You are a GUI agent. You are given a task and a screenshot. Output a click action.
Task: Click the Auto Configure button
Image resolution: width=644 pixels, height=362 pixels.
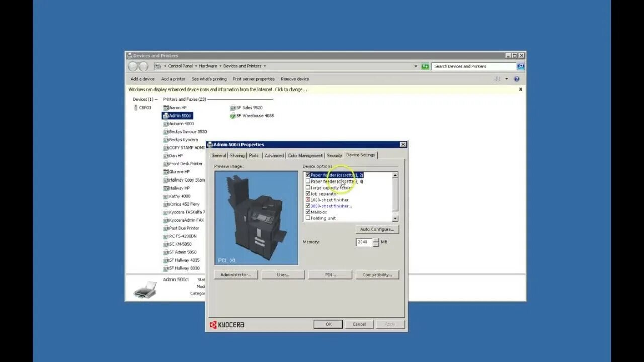[x=377, y=229]
